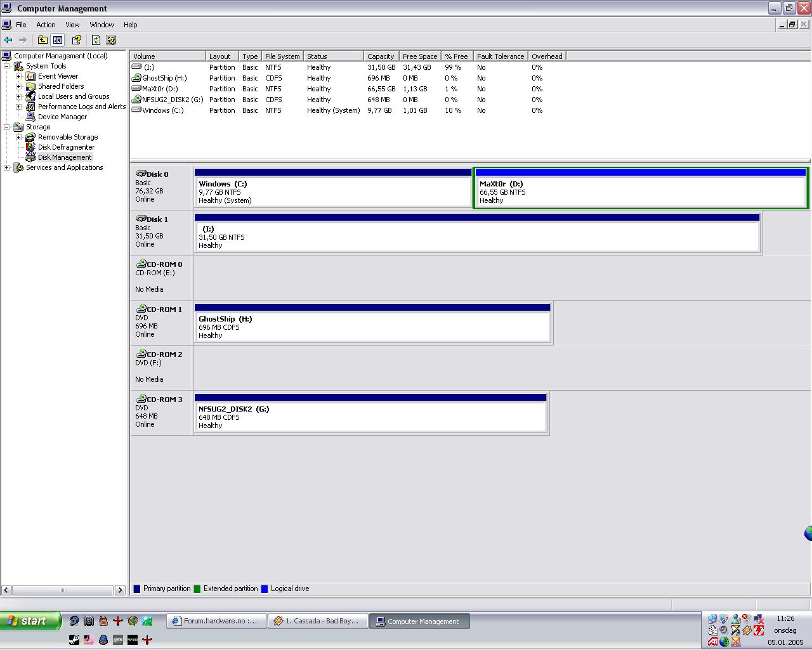Open the Window menu

(101, 25)
